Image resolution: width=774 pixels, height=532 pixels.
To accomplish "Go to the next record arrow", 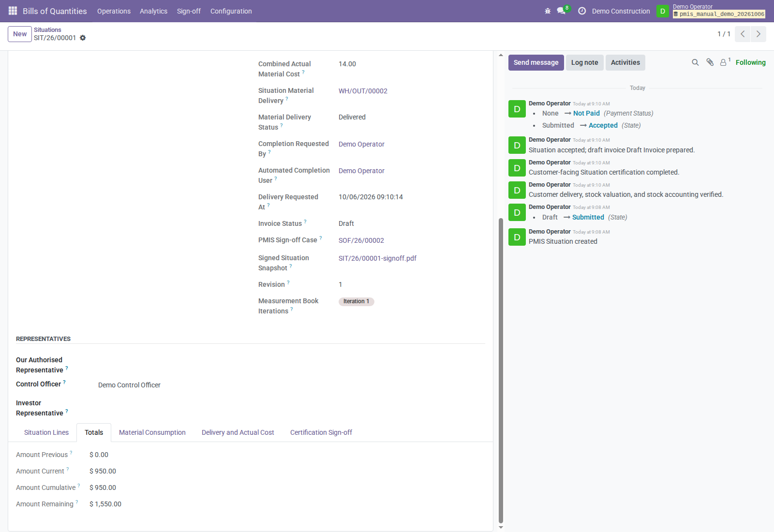I will [759, 34].
